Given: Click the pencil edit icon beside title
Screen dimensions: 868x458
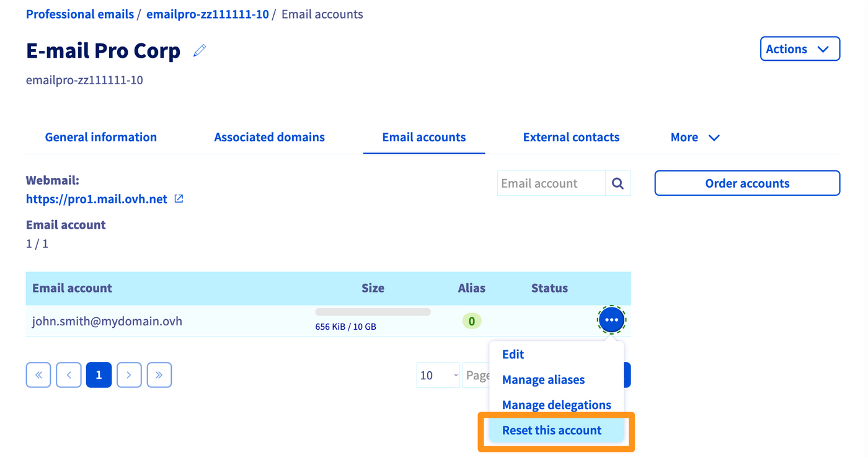Looking at the screenshot, I should pyautogui.click(x=200, y=51).
